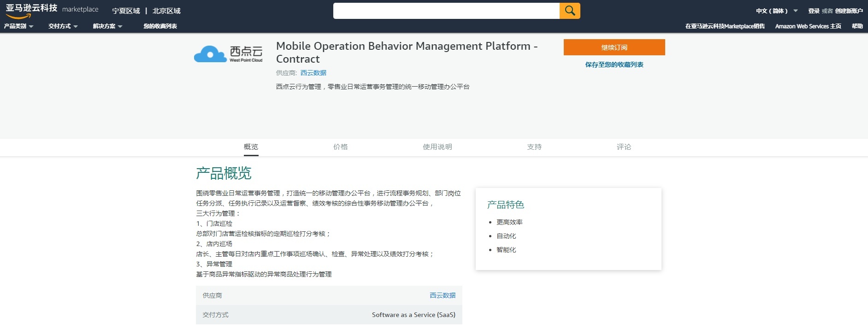Click the 三大行为管理： line
The height and width of the screenshot is (329, 868).
(x=218, y=213)
